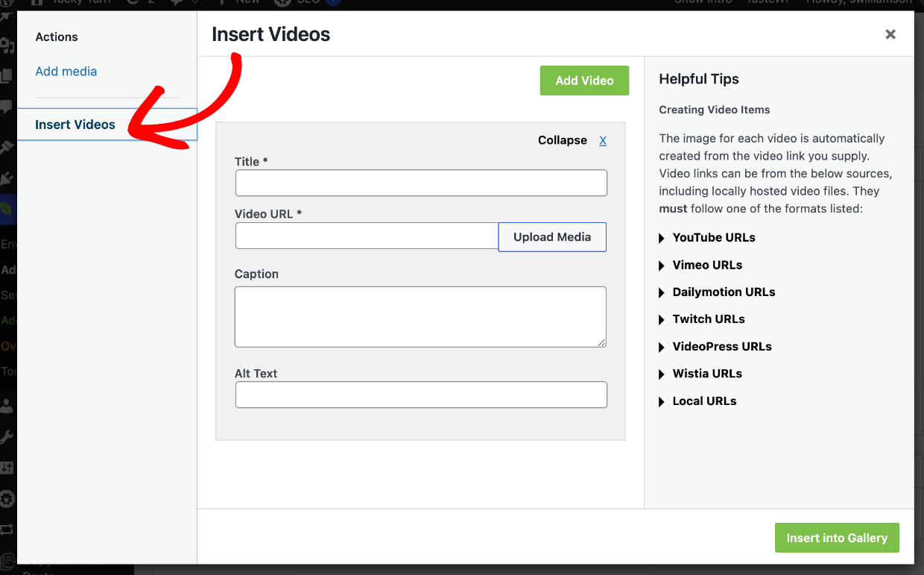This screenshot has height=575, width=924.
Task: Expand Vimeo URLs tip
Action: point(700,265)
